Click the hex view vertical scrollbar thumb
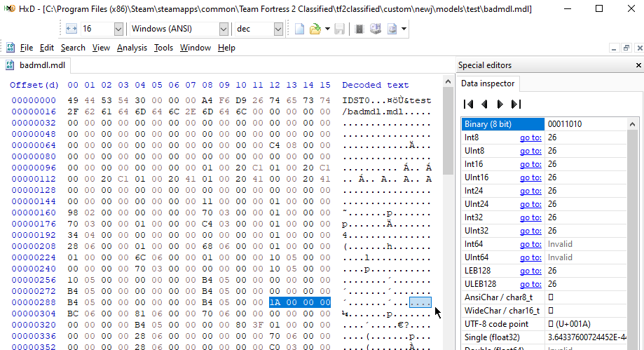The width and height of the screenshot is (644, 350). 448,130
